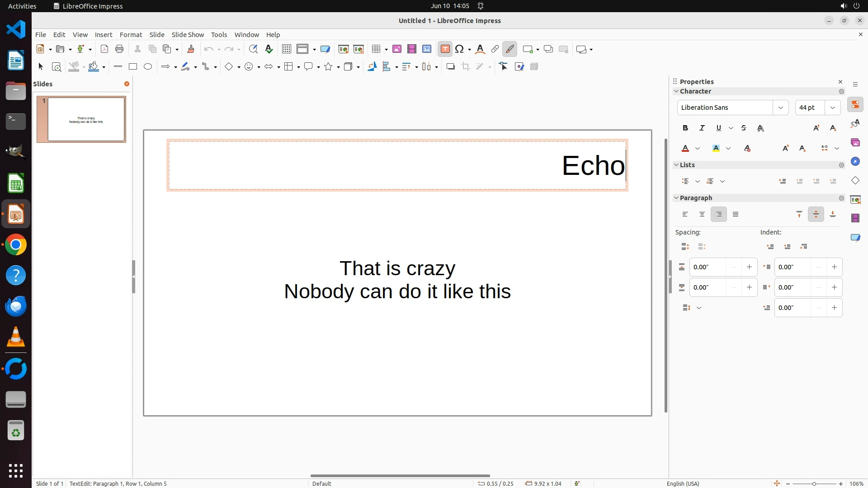Enable center paragraph alignment

tap(702, 215)
